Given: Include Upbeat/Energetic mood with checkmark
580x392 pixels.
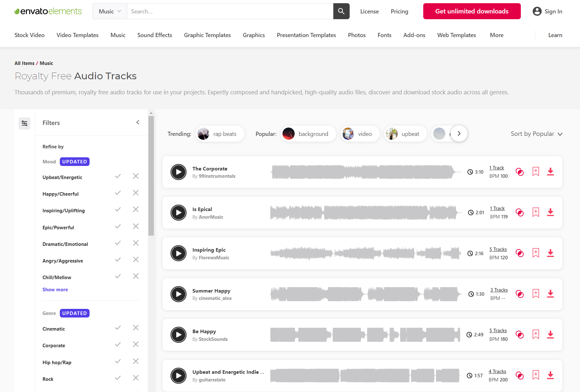Looking at the screenshot, I should [x=118, y=176].
